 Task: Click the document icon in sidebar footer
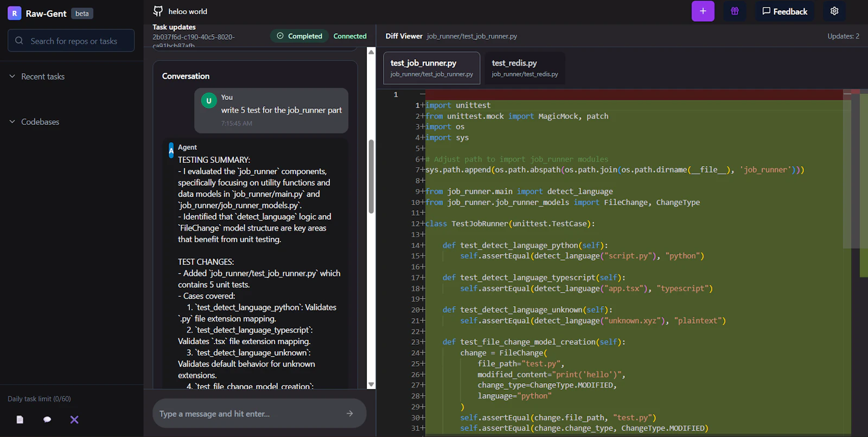pyautogui.click(x=20, y=420)
